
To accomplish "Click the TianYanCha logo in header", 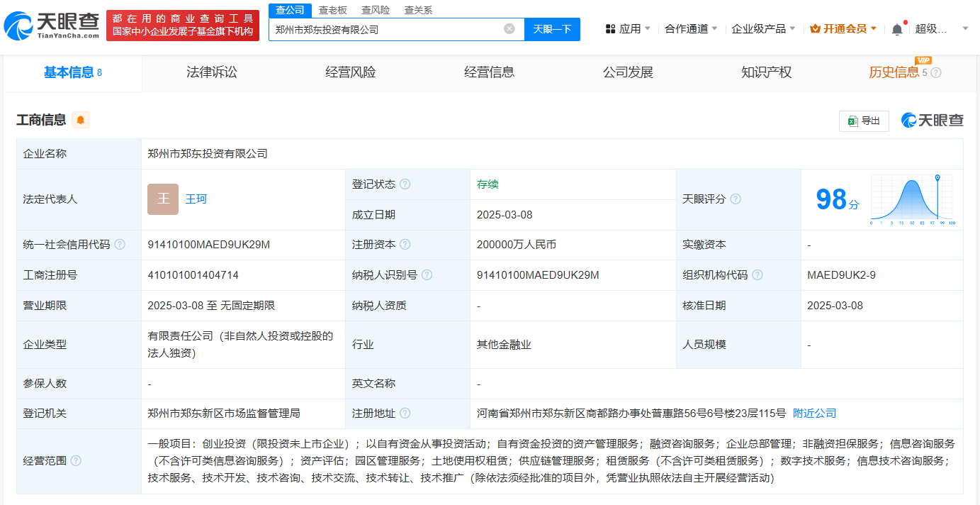I will click(x=52, y=26).
